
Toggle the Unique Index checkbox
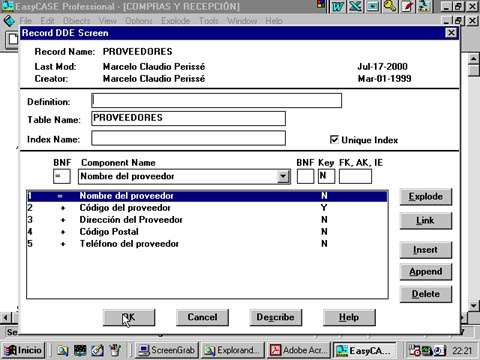click(x=334, y=139)
